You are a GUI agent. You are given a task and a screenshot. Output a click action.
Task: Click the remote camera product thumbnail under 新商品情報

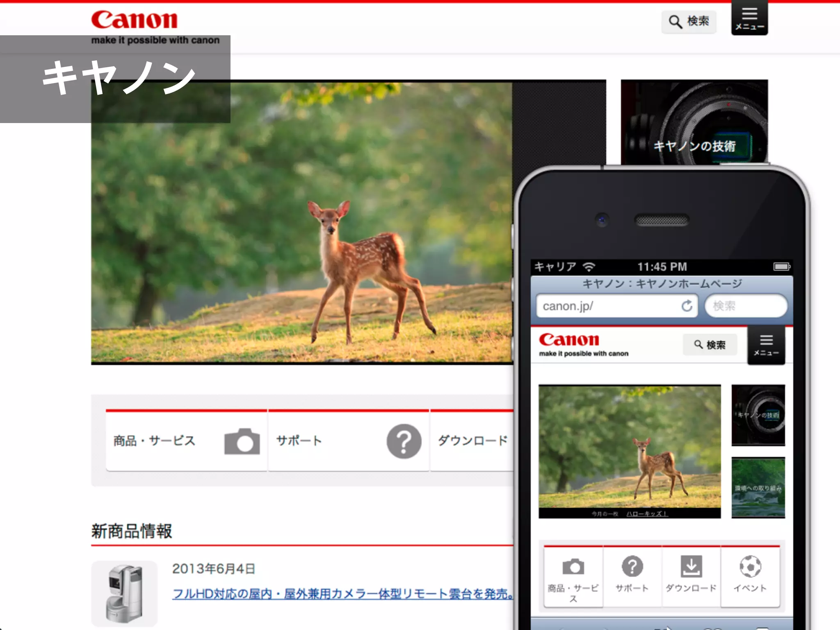(124, 593)
